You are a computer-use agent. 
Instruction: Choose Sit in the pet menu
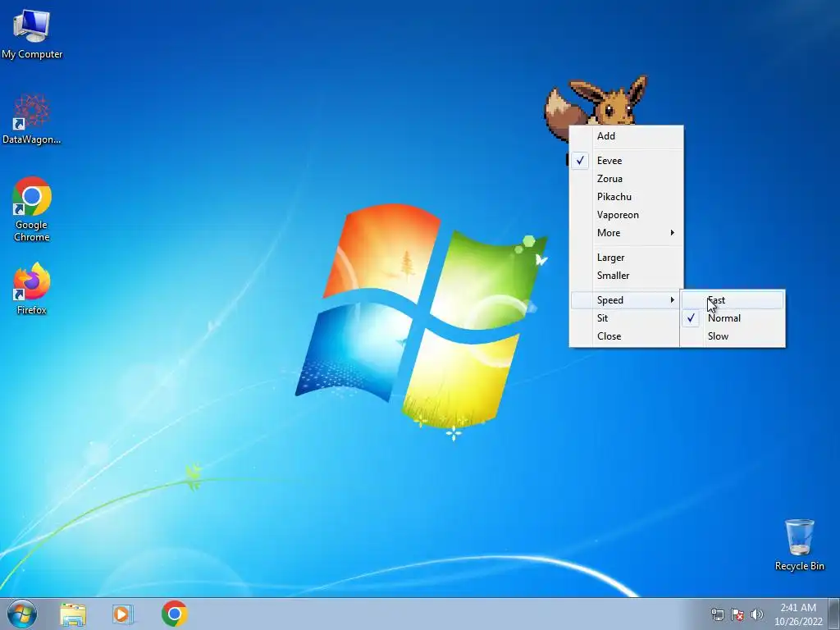(x=627, y=318)
